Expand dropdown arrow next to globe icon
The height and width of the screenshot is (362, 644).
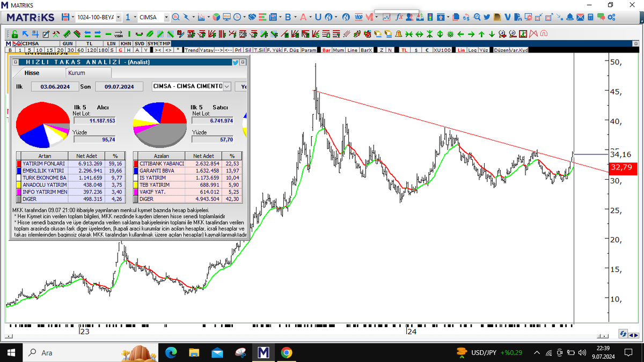(x=336, y=17)
